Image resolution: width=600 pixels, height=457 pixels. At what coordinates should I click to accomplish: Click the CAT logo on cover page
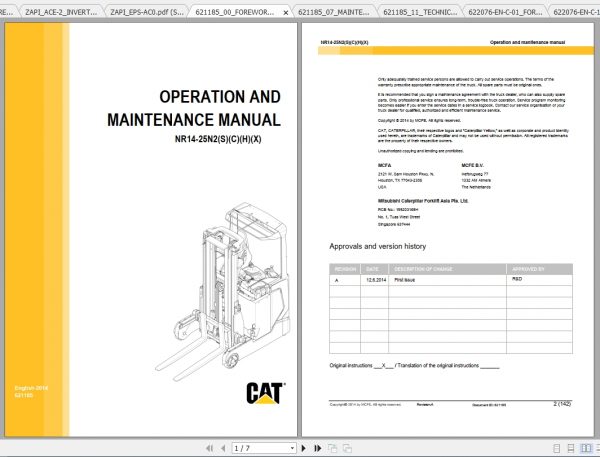pyautogui.click(x=265, y=393)
